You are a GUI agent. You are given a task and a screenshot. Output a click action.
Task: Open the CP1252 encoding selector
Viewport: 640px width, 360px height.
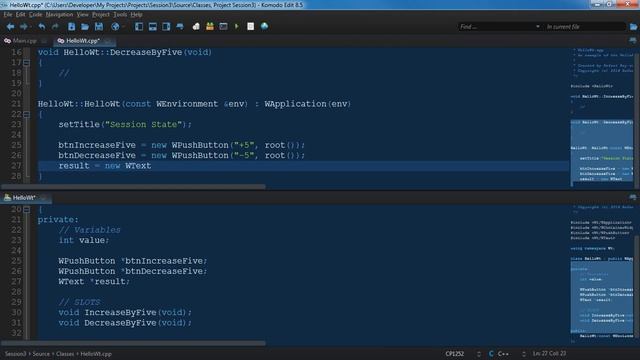click(x=454, y=354)
